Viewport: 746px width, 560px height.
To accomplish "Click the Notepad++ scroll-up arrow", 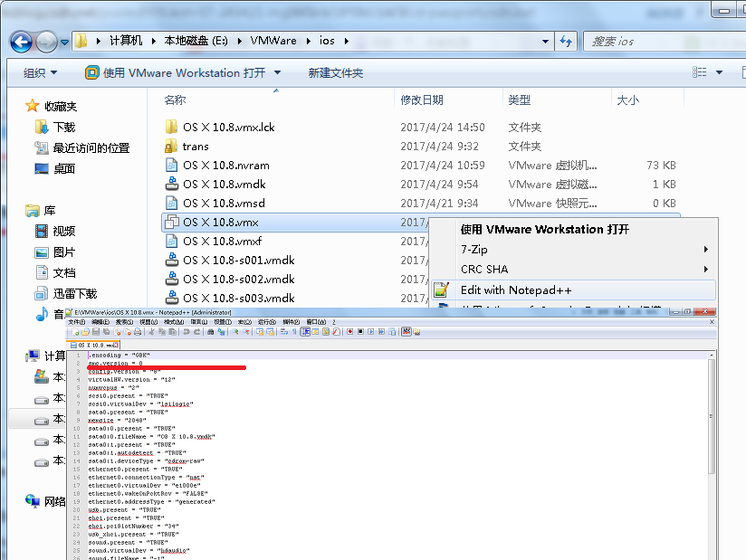I will [x=712, y=356].
